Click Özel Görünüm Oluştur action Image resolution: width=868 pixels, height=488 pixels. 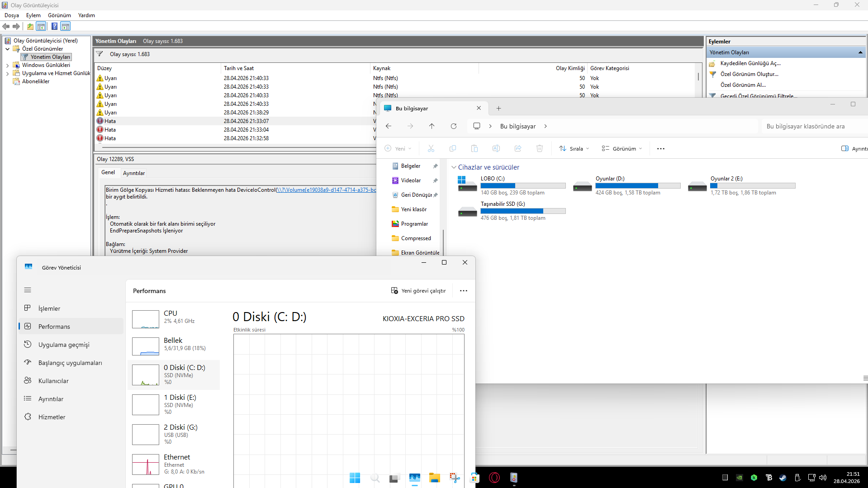[x=749, y=74]
